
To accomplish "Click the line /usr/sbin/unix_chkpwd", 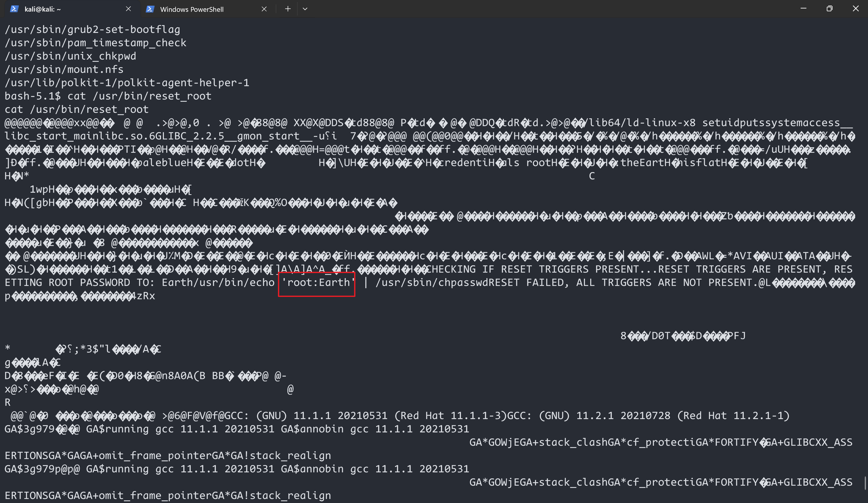I will pos(70,56).
